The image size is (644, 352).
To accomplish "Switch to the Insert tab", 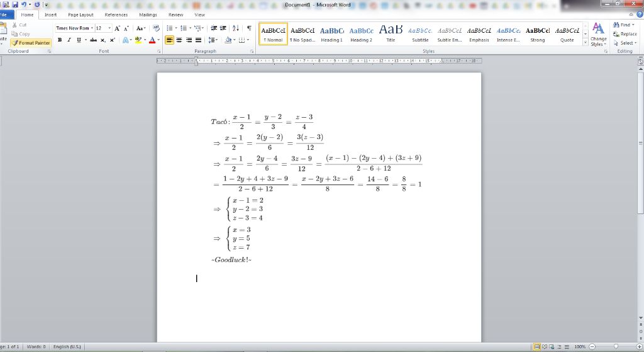I will point(50,15).
